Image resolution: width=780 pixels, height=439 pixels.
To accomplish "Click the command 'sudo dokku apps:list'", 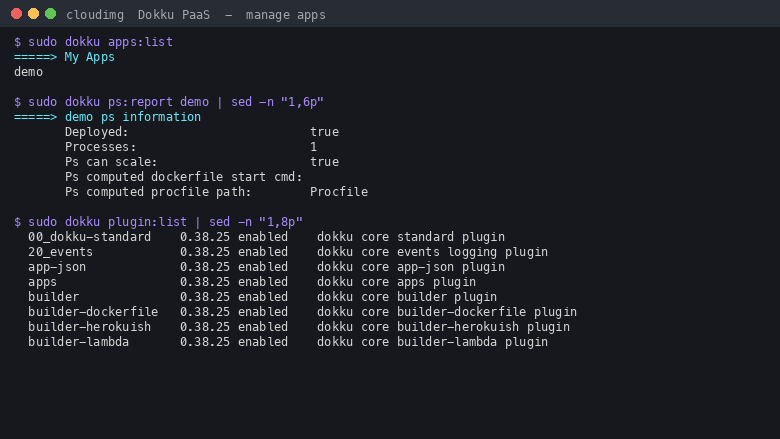I will click(x=100, y=42).
